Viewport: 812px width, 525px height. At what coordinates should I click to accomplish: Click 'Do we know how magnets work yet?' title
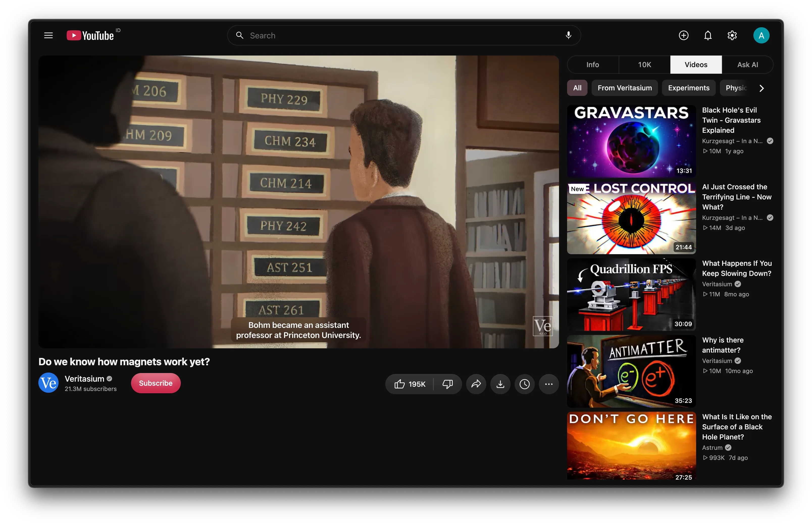point(124,362)
